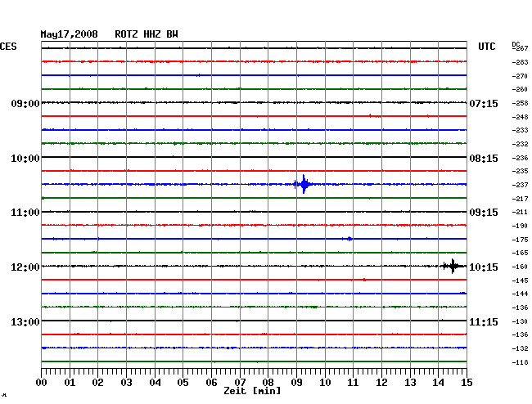
Task: Click minute-axis tick label 10 below the plot
Action: [x=325, y=383]
